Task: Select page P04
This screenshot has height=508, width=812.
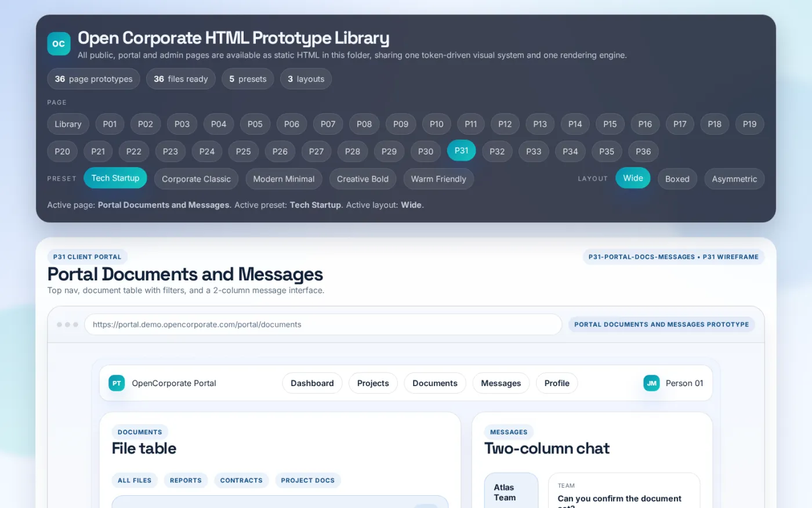Action: tap(219, 124)
